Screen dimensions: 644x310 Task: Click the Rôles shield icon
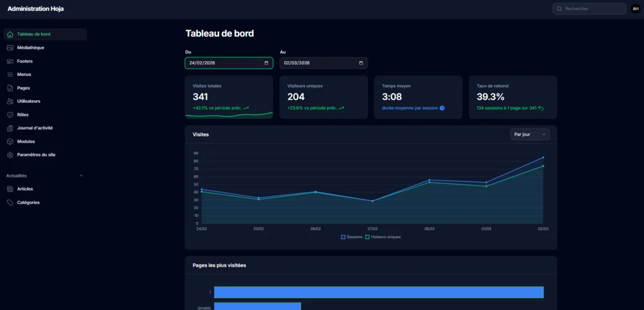tap(10, 114)
